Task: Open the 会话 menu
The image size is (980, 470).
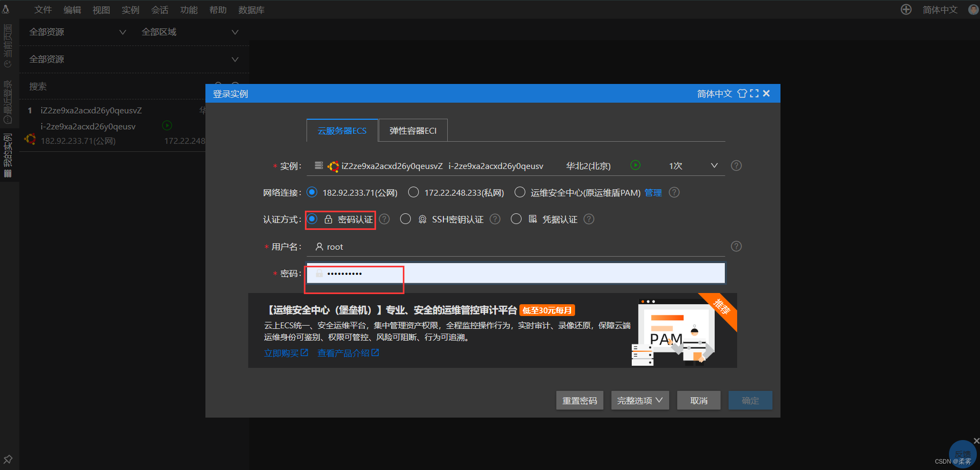Action: (x=159, y=10)
